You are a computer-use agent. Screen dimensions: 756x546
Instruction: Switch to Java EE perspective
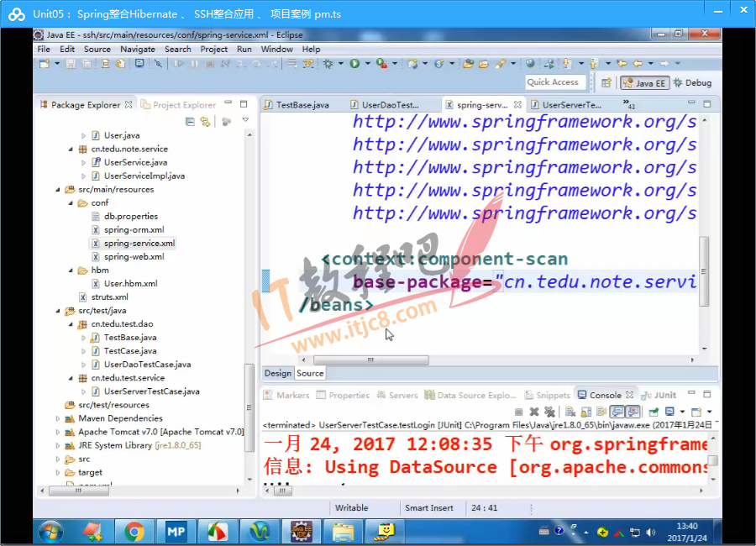[x=644, y=83]
